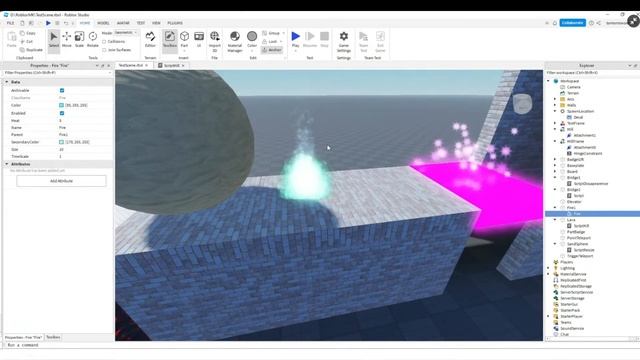The height and width of the screenshot is (360, 640).
Task: Select the Select tool in ribbon
Action: click(53, 40)
